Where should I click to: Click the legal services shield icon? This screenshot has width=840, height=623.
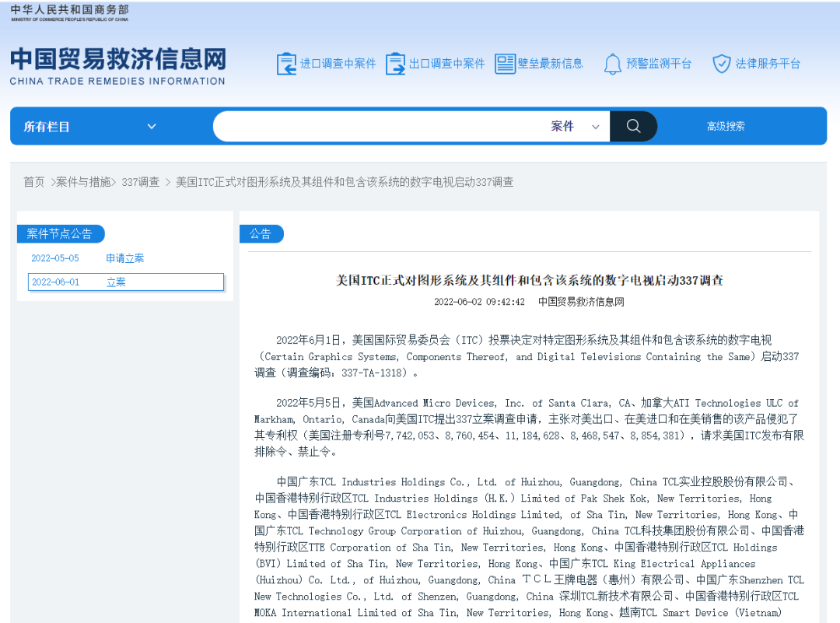pos(722,64)
